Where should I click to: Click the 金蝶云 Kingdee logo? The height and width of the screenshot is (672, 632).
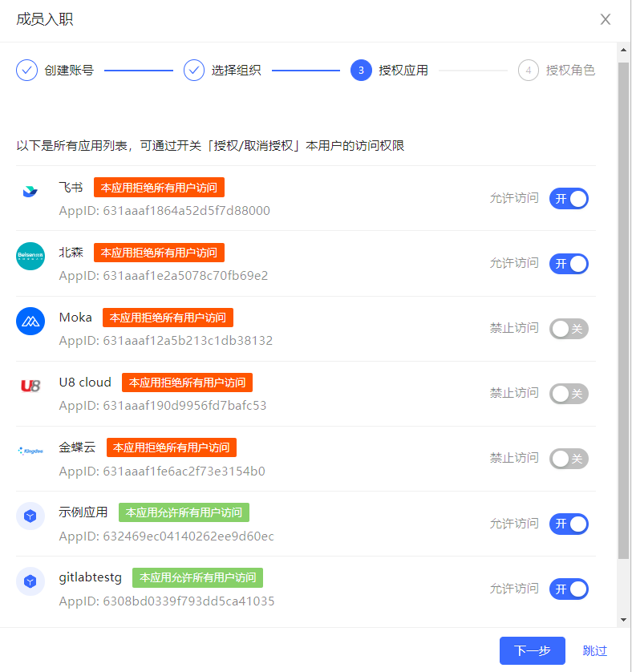(30, 451)
